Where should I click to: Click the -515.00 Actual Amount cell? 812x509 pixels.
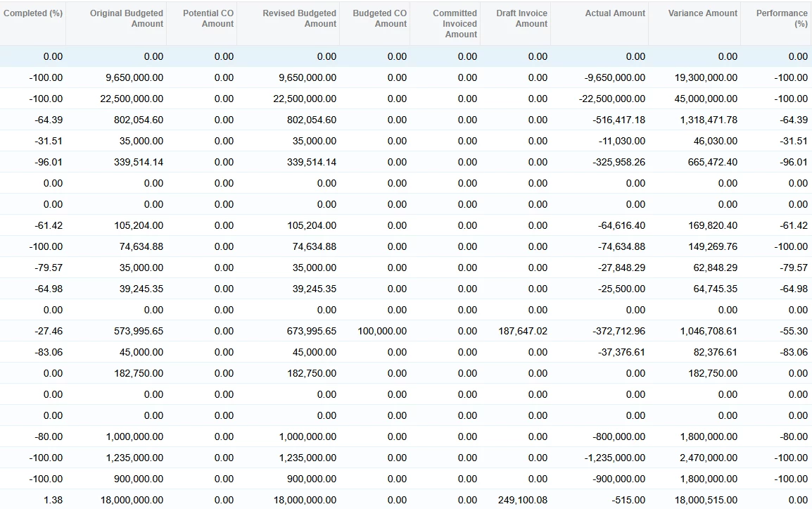click(x=628, y=500)
